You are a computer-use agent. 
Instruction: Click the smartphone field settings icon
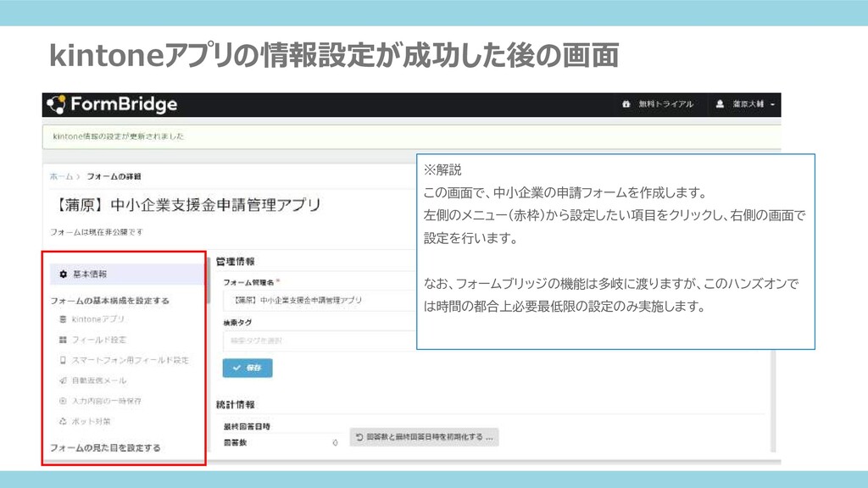click(x=63, y=360)
